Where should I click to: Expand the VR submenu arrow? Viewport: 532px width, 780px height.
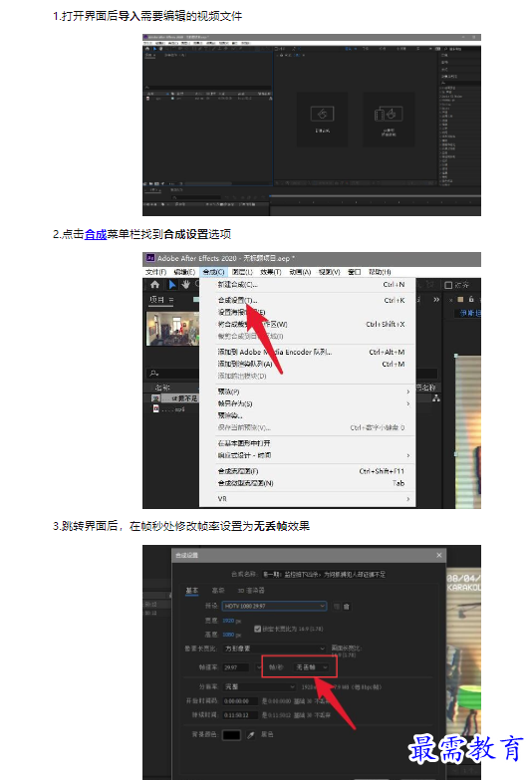(x=408, y=499)
